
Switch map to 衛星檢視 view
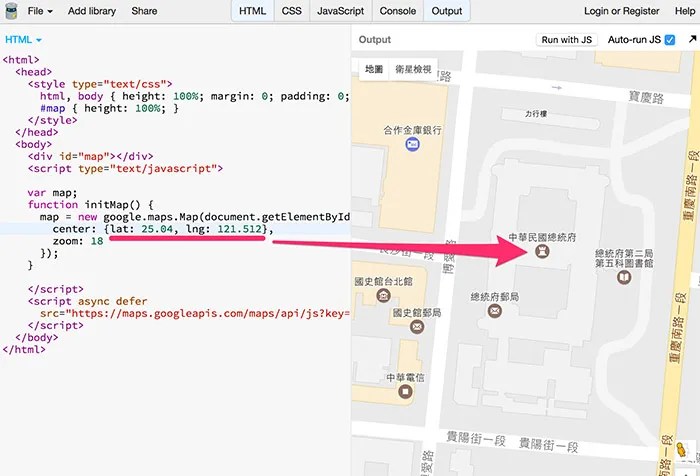click(413, 69)
